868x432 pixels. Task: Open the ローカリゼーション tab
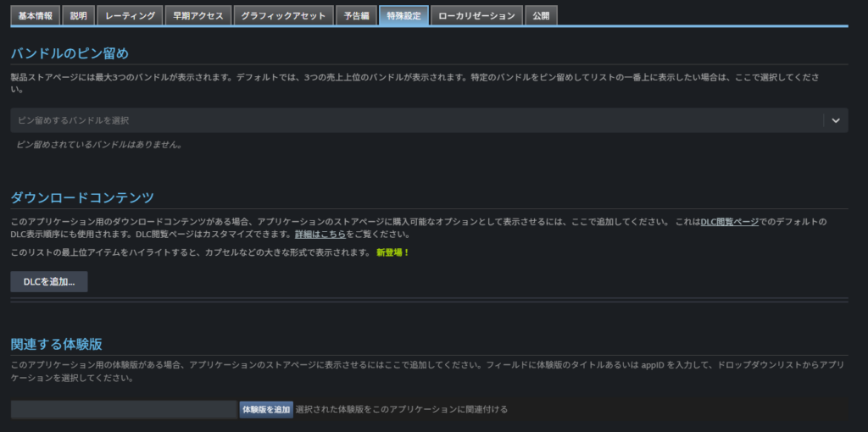476,15
